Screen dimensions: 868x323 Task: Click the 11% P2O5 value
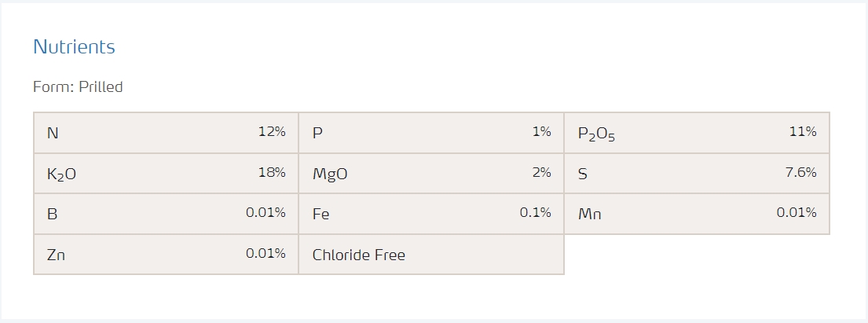[x=803, y=132]
